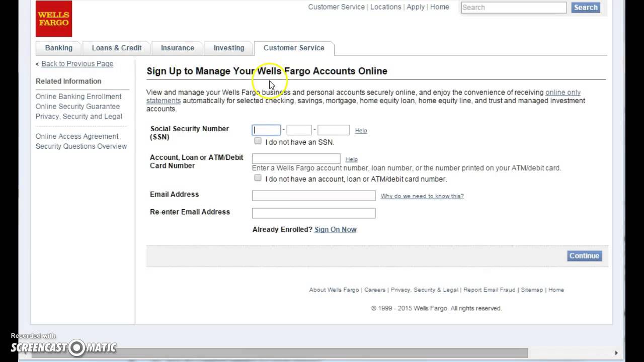This screenshot has width=644, height=362.
Task: Open the Locations link
Action: tap(386, 7)
